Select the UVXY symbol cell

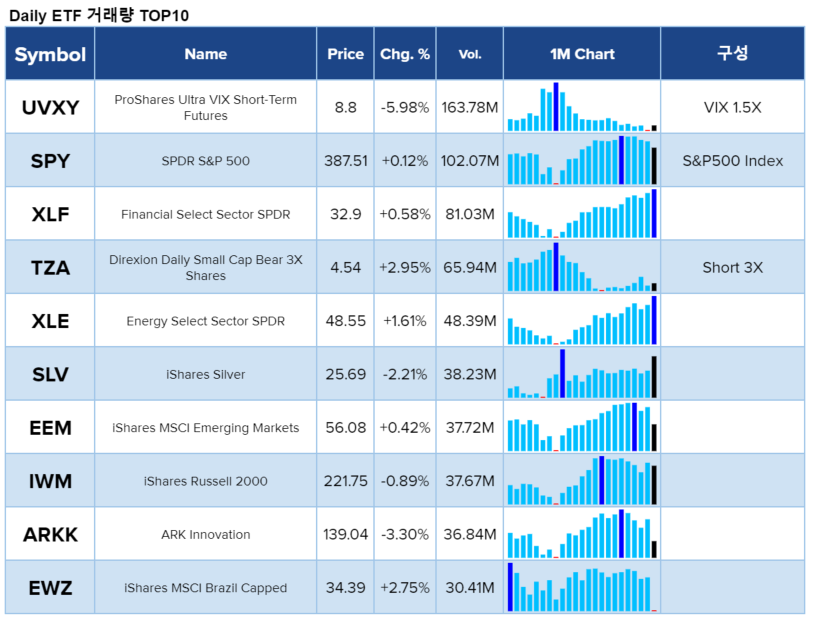coord(50,107)
